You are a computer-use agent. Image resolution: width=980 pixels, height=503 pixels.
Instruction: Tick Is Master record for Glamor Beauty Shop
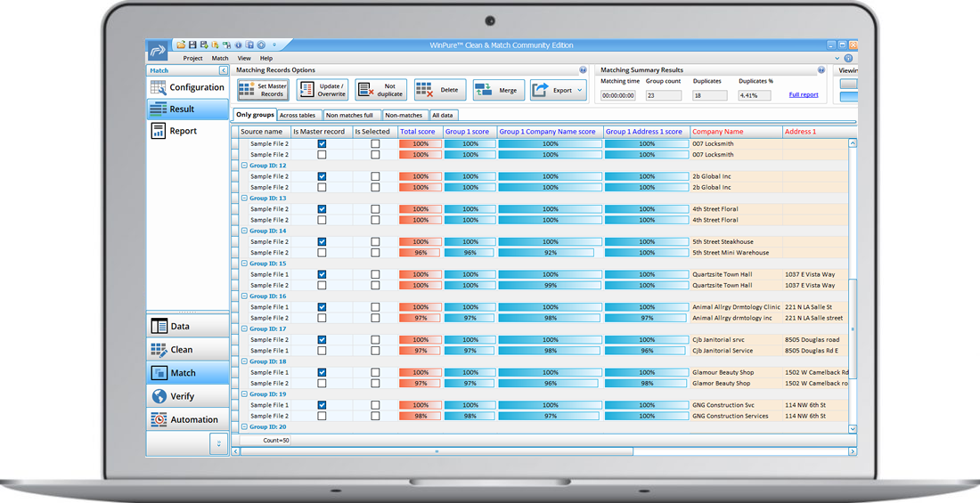[x=322, y=383]
